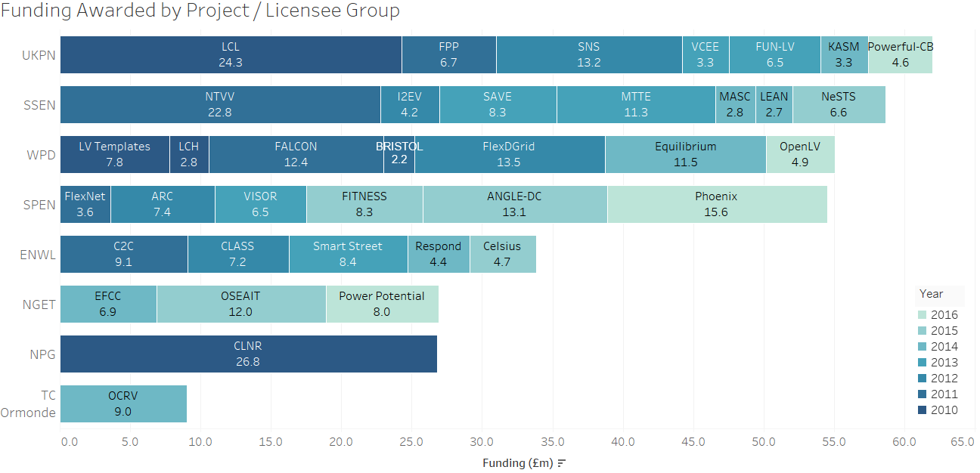Select the C2C 9.1 bar segment

(x=124, y=254)
